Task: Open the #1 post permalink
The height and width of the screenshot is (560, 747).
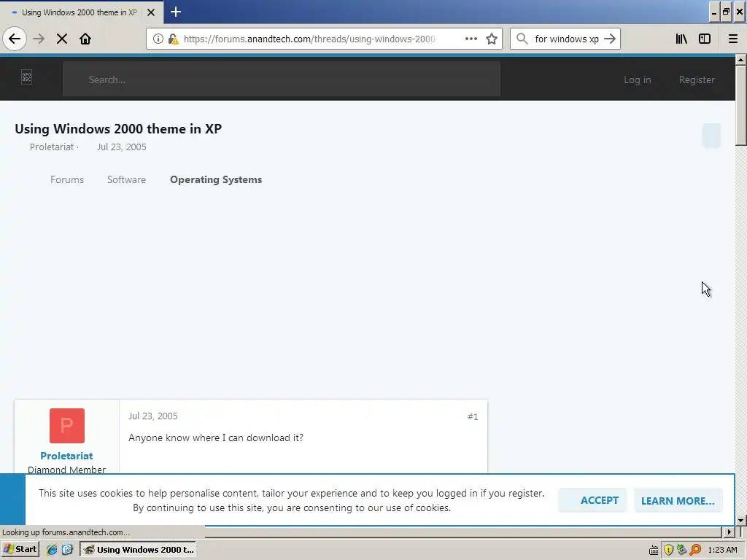Action: pyautogui.click(x=473, y=416)
